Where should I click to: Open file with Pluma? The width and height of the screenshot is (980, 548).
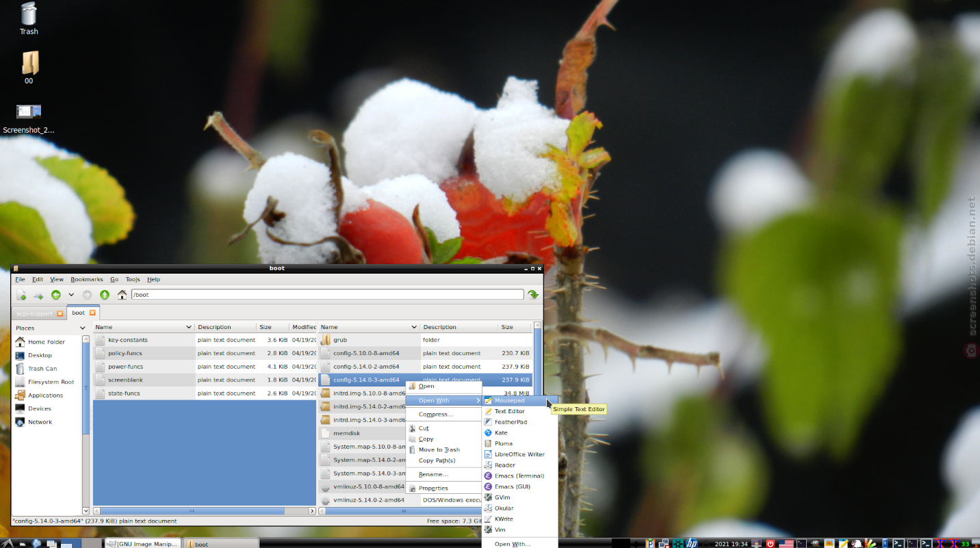point(519,444)
